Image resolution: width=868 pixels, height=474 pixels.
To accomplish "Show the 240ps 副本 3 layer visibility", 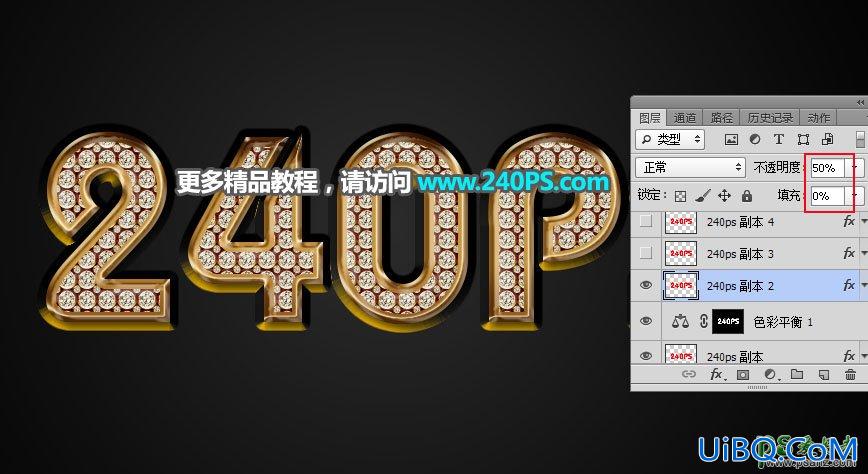I will [646, 253].
